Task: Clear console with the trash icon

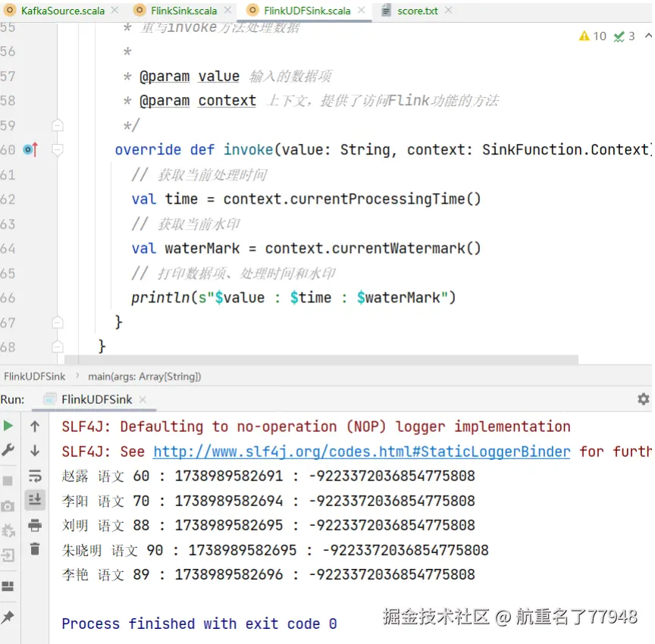Action: (35, 549)
